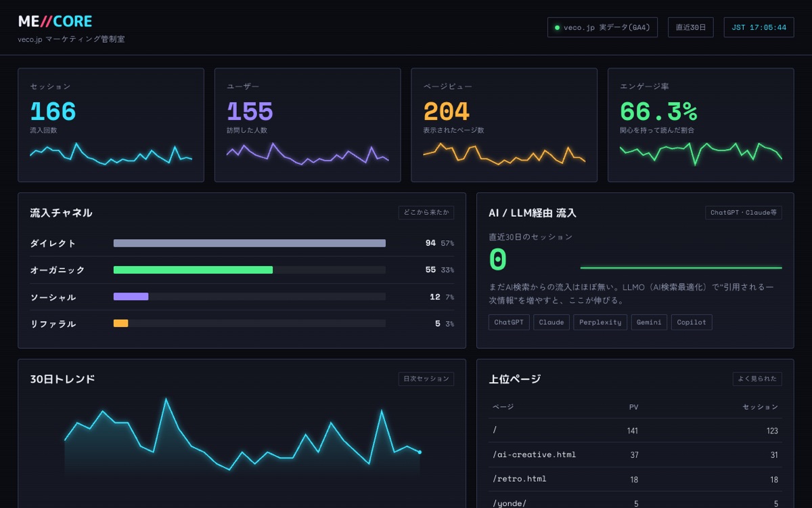This screenshot has width=812, height=508.
Task: Click the ME//CORE logo
Action: tap(55, 21)
